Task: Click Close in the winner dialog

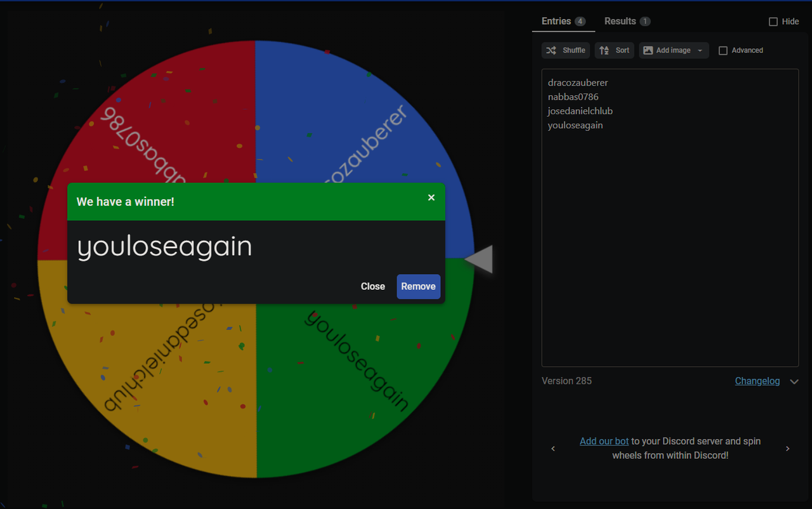Action: click(373, 286)
